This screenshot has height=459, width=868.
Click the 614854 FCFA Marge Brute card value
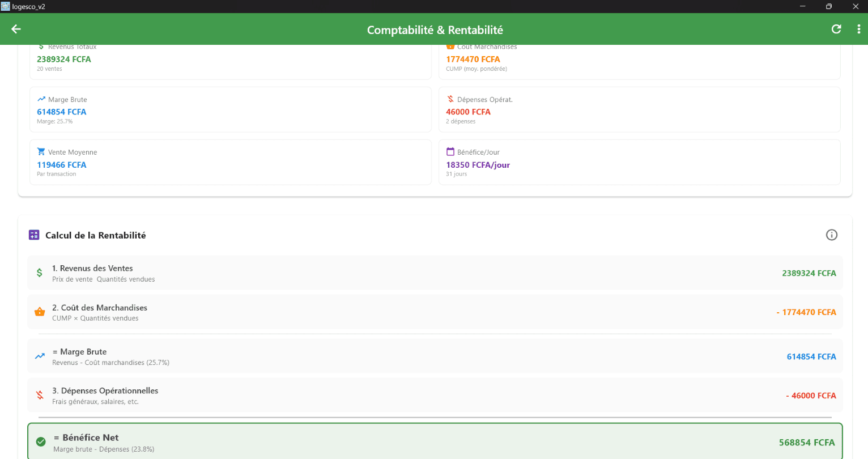pos(62,112)
